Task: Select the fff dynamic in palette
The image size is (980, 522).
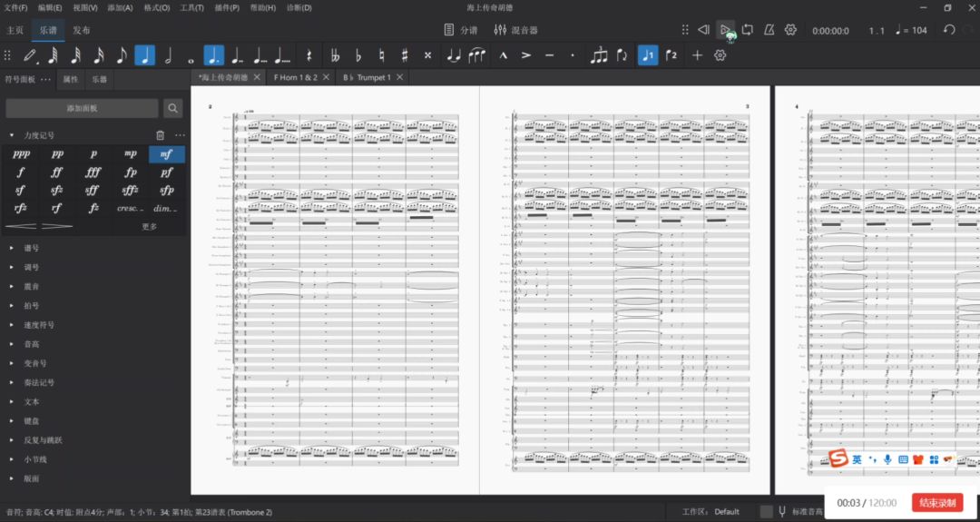Action: pos(93,172)
